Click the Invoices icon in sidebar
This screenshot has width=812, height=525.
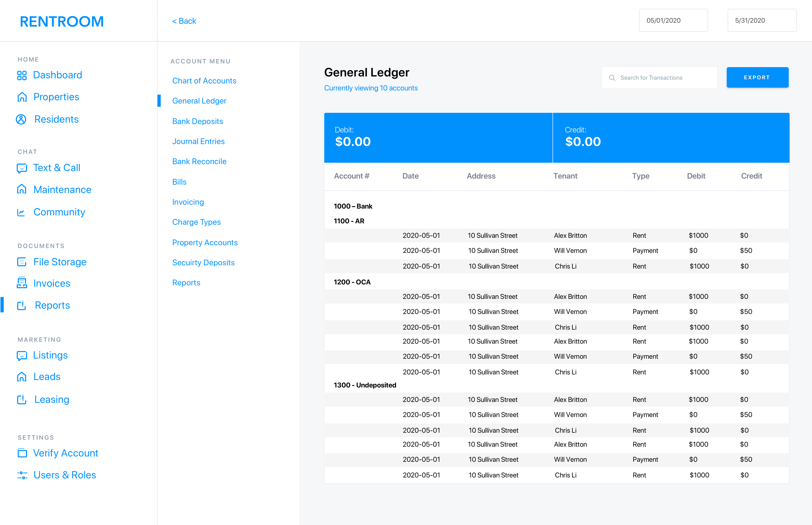22,283
